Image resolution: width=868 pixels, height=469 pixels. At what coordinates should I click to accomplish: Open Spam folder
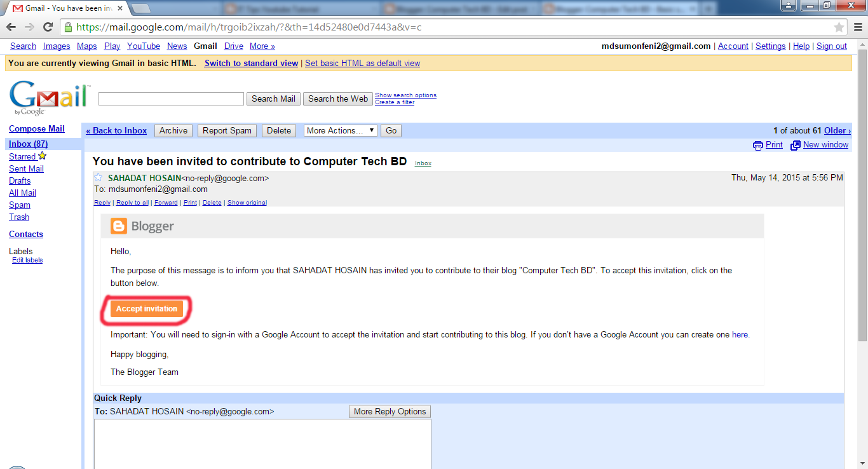pos(20,205)
